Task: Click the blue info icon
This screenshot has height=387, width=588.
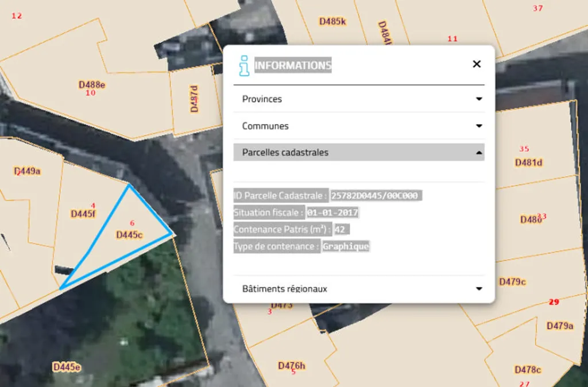Action: [244, 65]
